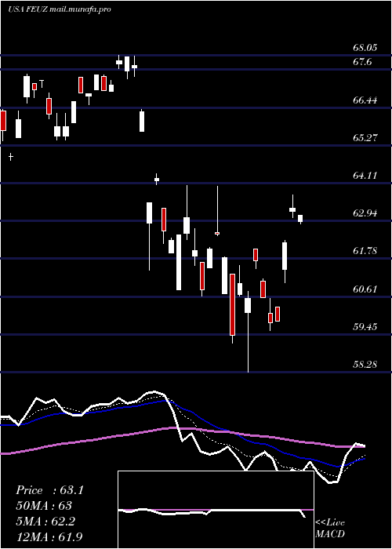Click the 65.27 price axis label
392x549 pixels.
click(365, 137)
